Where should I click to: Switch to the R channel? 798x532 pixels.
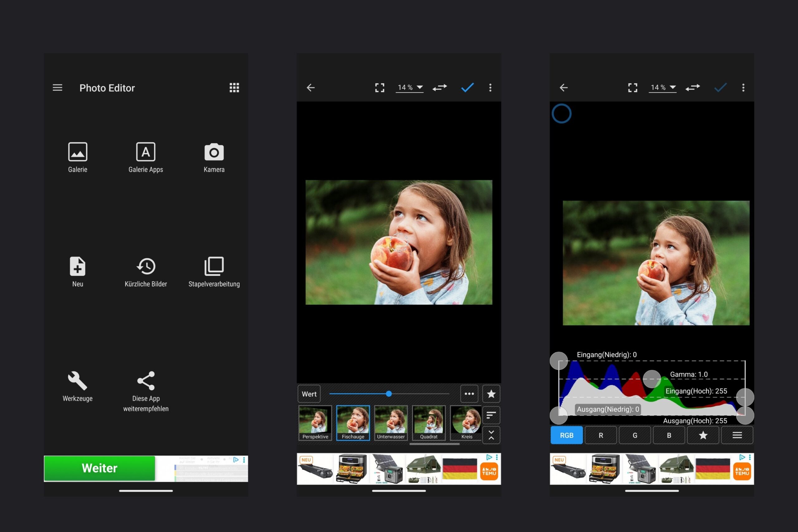click(601, 435)
